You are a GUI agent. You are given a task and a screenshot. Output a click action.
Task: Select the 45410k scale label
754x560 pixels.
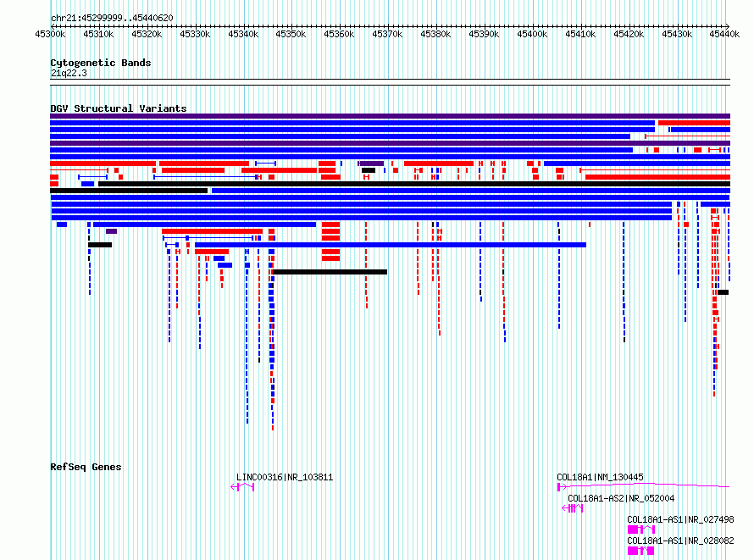point(580,34)
